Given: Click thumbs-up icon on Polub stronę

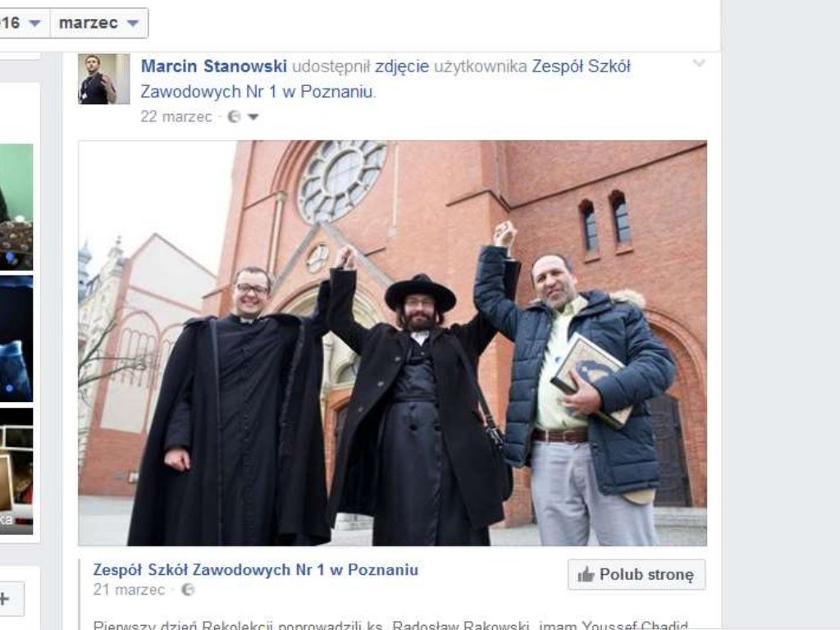Looking at the screenshot, I should (586, 575).
